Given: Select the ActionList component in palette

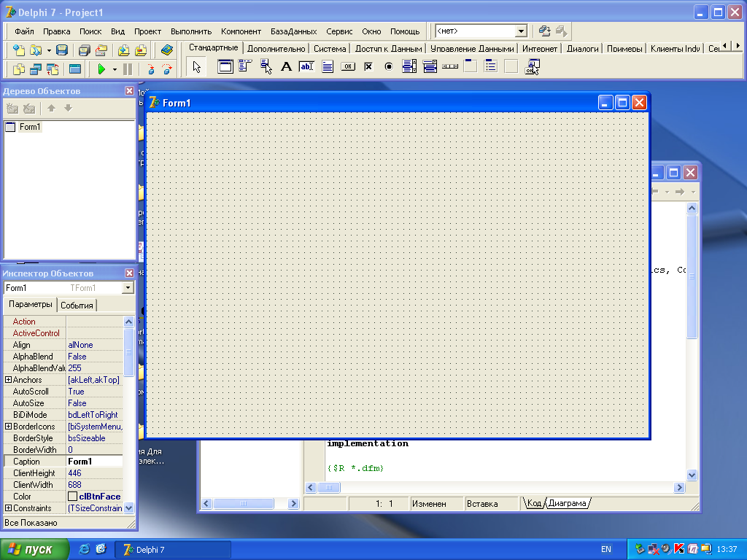Looking at the screenshot, I should click(x=532, y=66).
